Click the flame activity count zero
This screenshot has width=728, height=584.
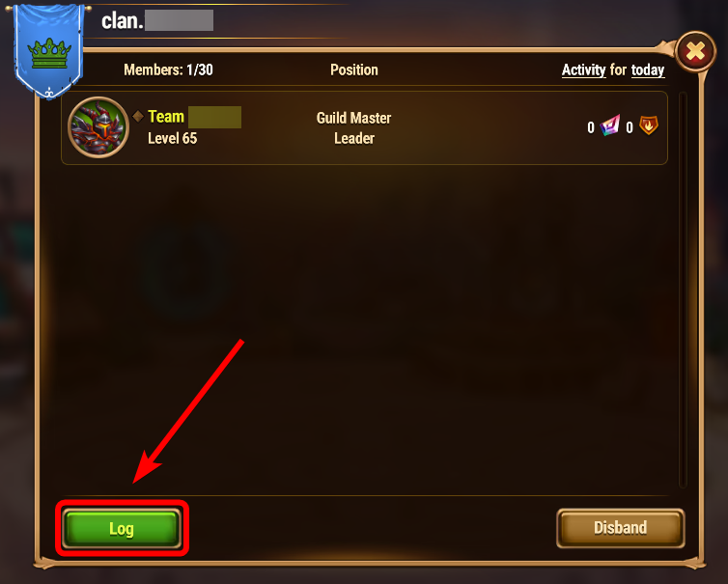pos(630,127)
